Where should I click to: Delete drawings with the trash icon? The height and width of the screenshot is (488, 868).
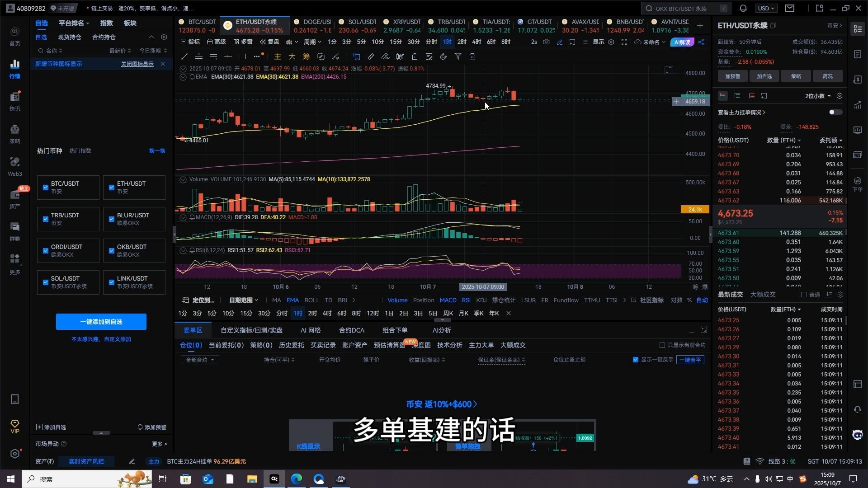tap(472, 56)
